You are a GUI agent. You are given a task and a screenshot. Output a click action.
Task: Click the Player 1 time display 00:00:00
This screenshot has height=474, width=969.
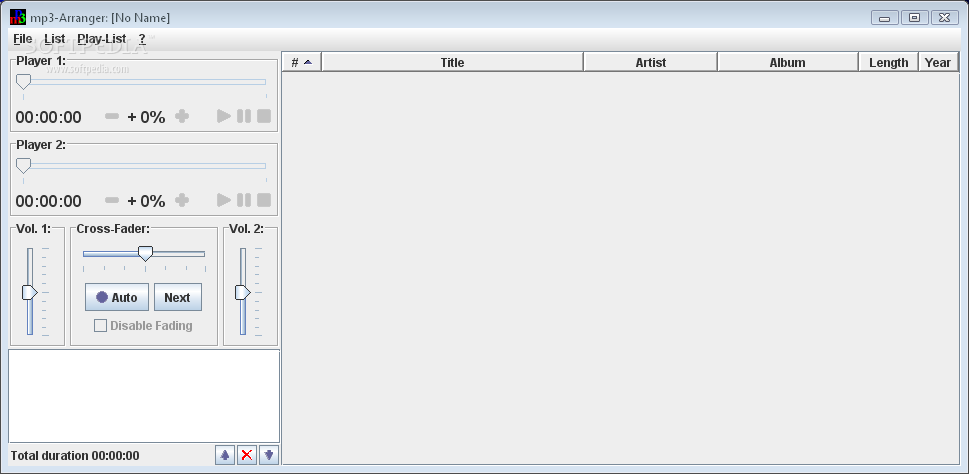point(48,117)
